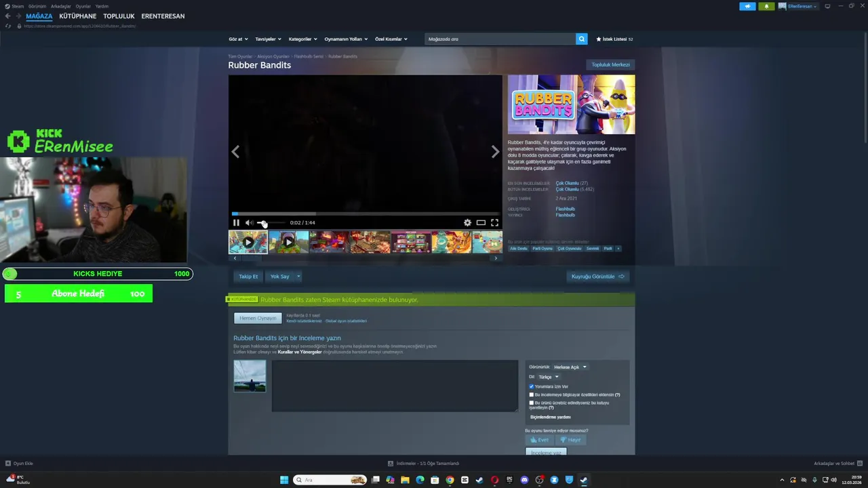
Task: Uncheck Yorumlara İzin Ver checkbox
Action: (x=532, y=386)
